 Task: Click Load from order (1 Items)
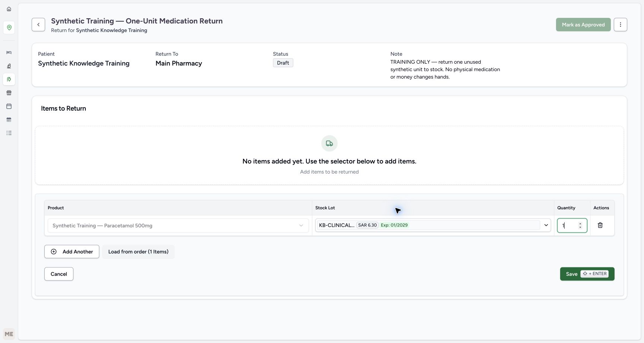pos(138,252)
